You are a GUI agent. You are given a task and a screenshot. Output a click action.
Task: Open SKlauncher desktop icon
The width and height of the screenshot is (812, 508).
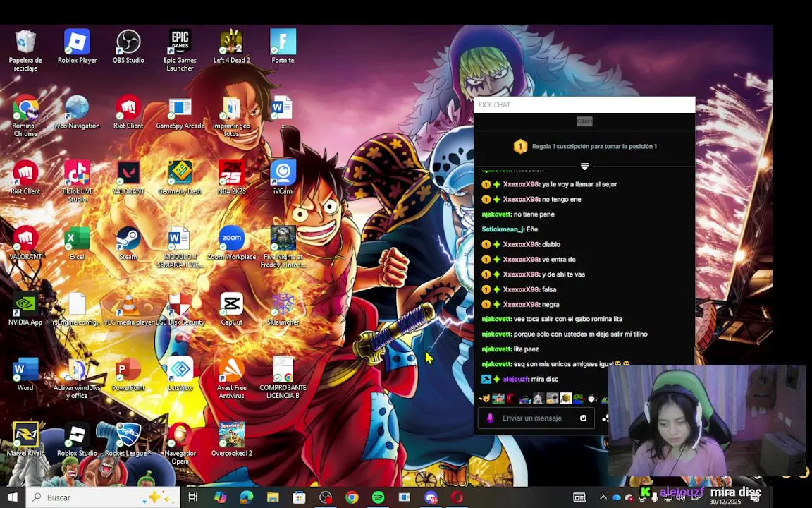[283, 308]
